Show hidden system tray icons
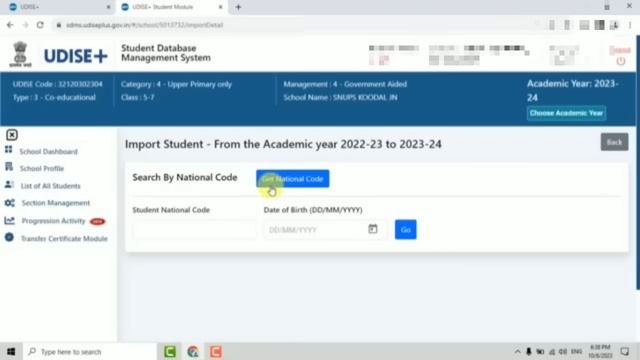 (x=517, y=351)
